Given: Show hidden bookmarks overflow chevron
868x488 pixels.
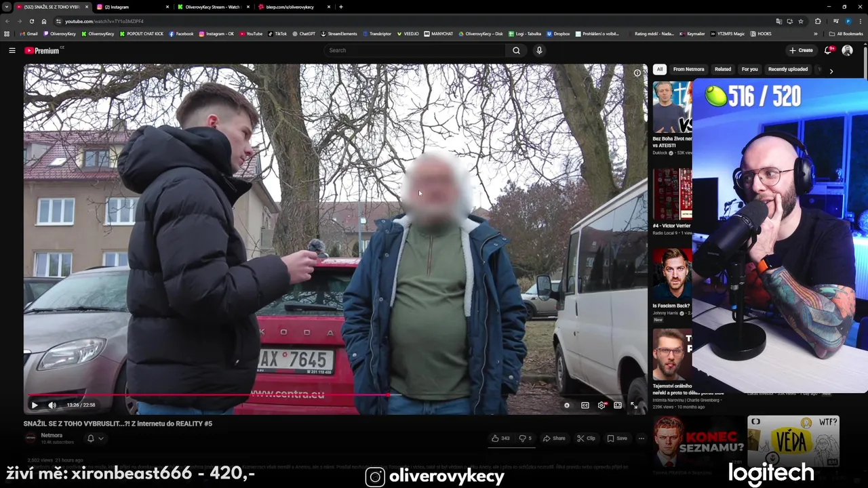Looking at the screenshot, I should tap(815, 33).
